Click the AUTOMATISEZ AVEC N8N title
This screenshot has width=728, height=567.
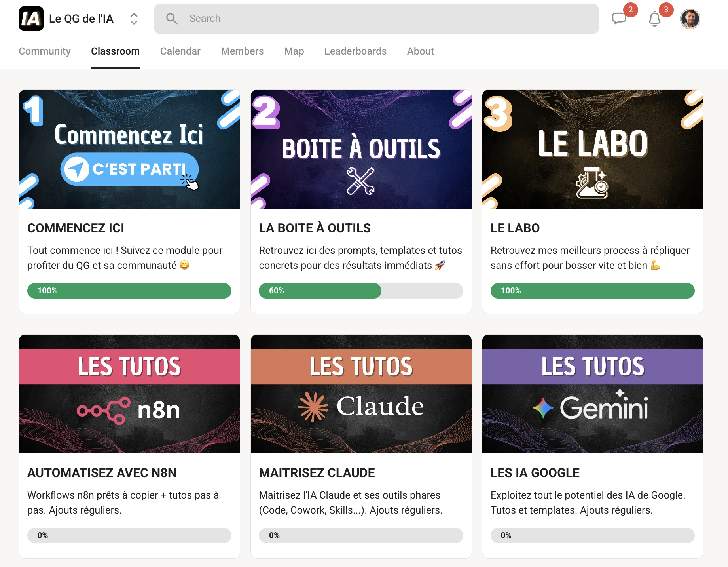[102, 473]
